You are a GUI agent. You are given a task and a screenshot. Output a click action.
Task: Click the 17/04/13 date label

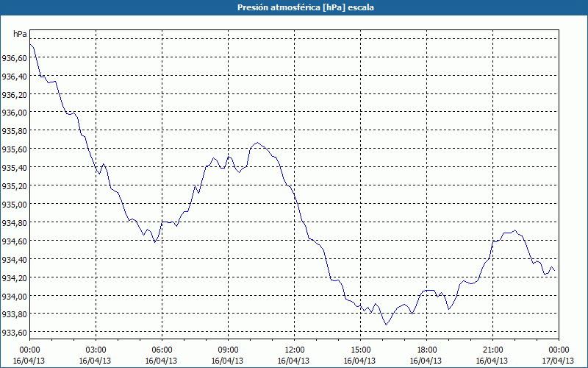pyautogui.click(x=558, y=361)
